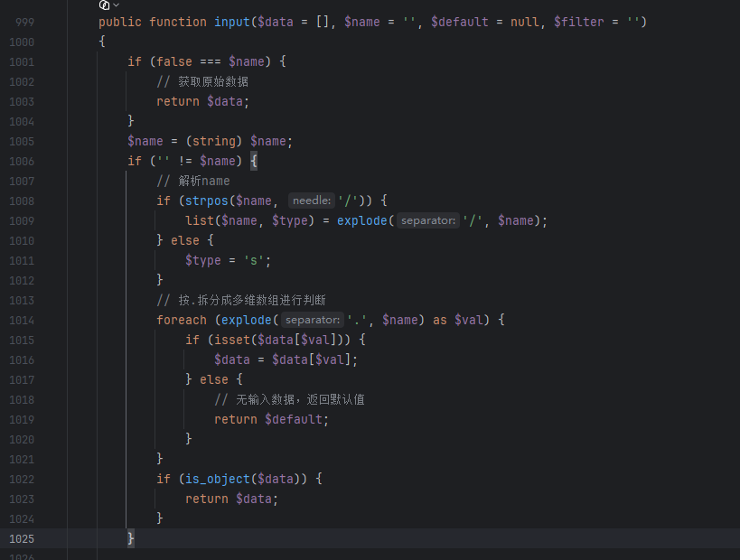Click line number 1022 in the gutter

tap(22, 480)
